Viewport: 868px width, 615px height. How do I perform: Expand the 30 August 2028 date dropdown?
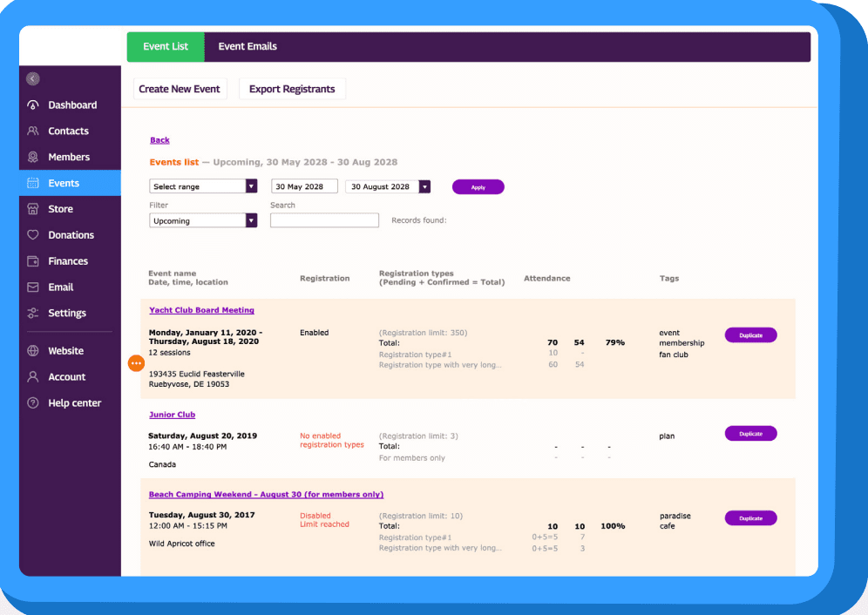(x=424, y=186)
